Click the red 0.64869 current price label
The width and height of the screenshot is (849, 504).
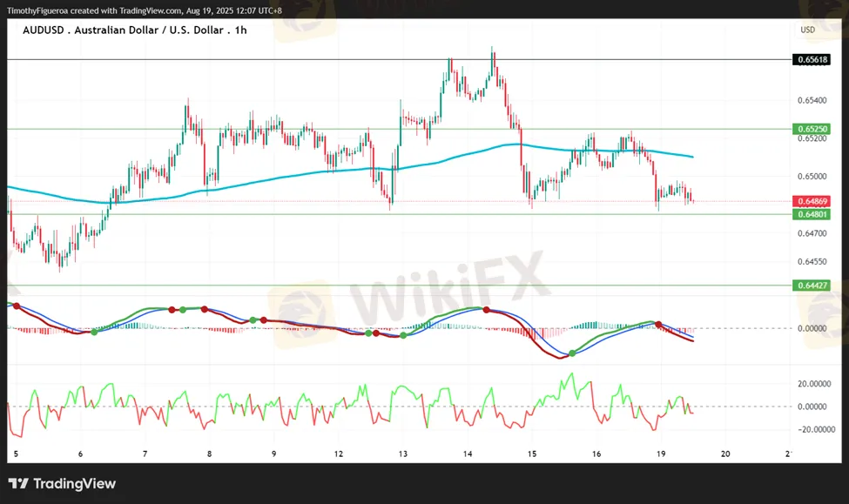click(811, 201)
